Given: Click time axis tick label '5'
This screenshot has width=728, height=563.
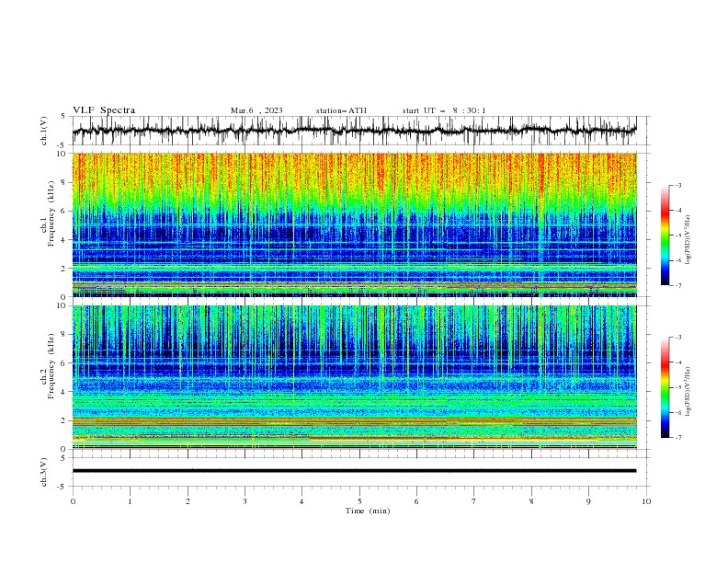Looking at the screenshot, I should coord(359,501).
